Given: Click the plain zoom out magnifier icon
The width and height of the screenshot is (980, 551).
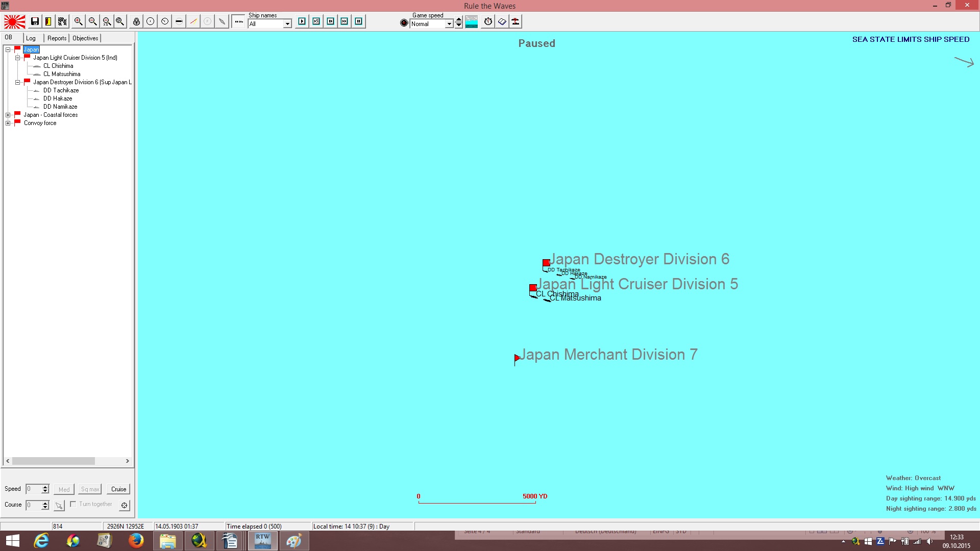Looking at the screenshot, I should point(92,21).
